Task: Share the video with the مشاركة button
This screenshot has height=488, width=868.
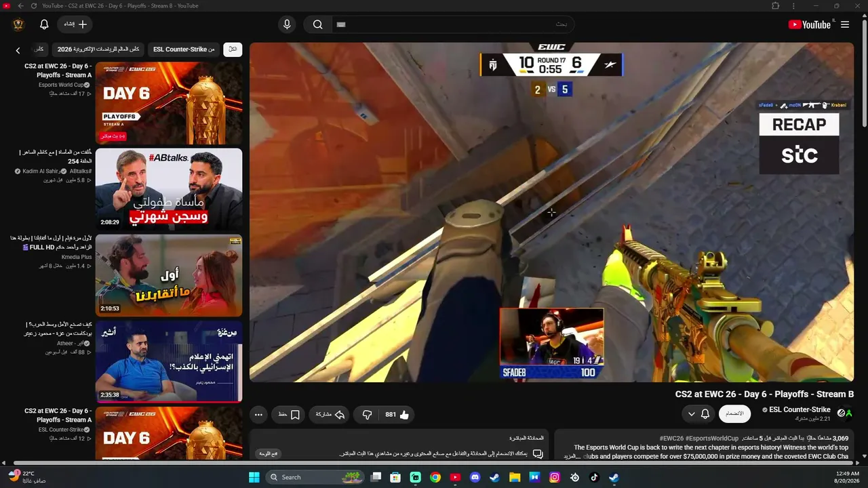Action: click(330, 415)
